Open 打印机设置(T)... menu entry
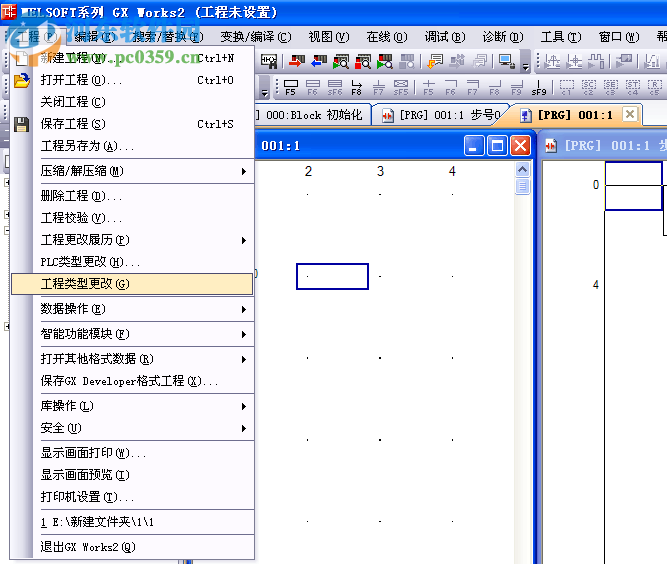Image resolution: width=667 pixels, height=564 pixels. 133,497
